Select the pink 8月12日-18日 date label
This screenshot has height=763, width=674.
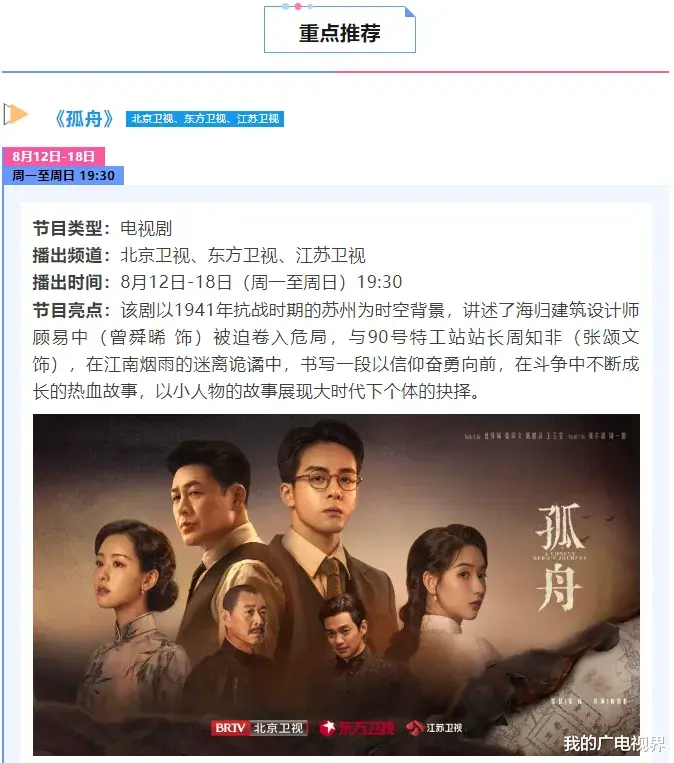click(x=54, y=156)
